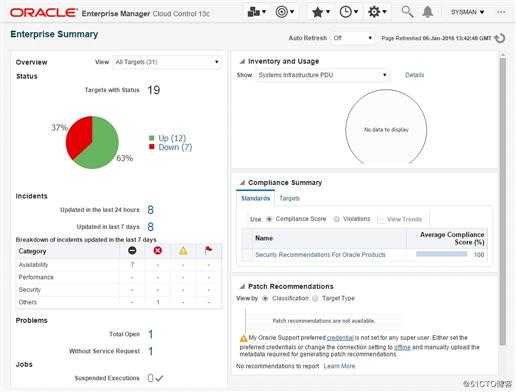Click the Performance category row label
The height and width of the screenshot is (392, 516).
(36, 277)
